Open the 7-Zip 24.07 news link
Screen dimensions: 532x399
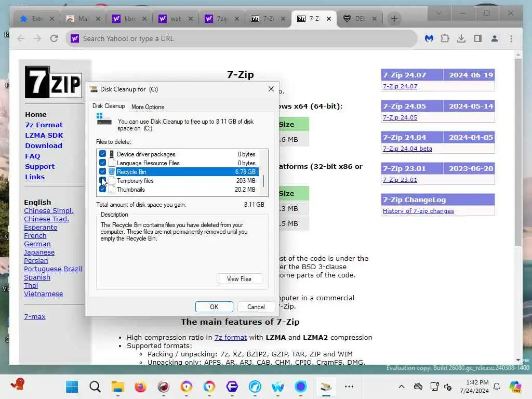[x=400, y=86]
